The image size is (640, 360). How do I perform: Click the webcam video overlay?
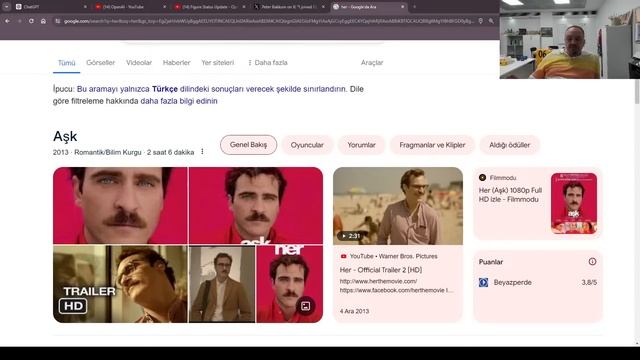click(570, 39)
